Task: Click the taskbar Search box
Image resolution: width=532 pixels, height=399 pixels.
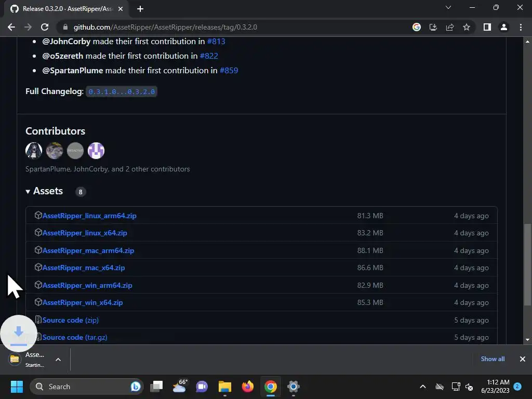Action: tap(87, 387)
